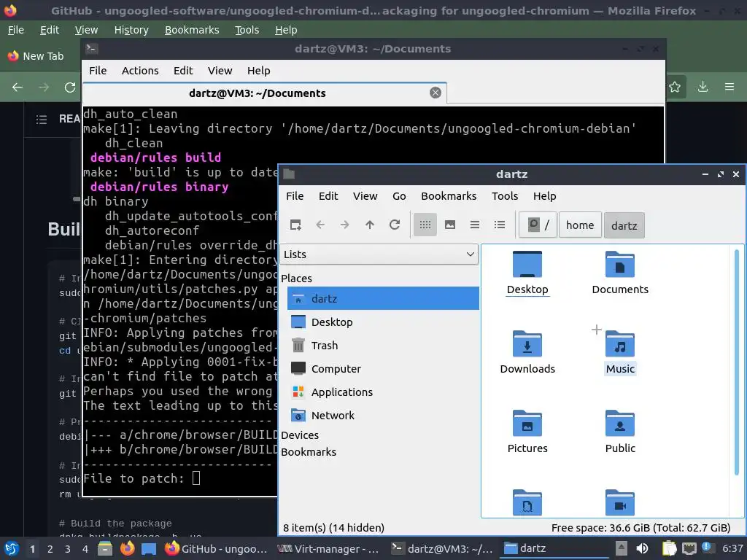Open the Firefox Tools menu
The height and width of the screenshot is (560, 747).
pos(247,30)
